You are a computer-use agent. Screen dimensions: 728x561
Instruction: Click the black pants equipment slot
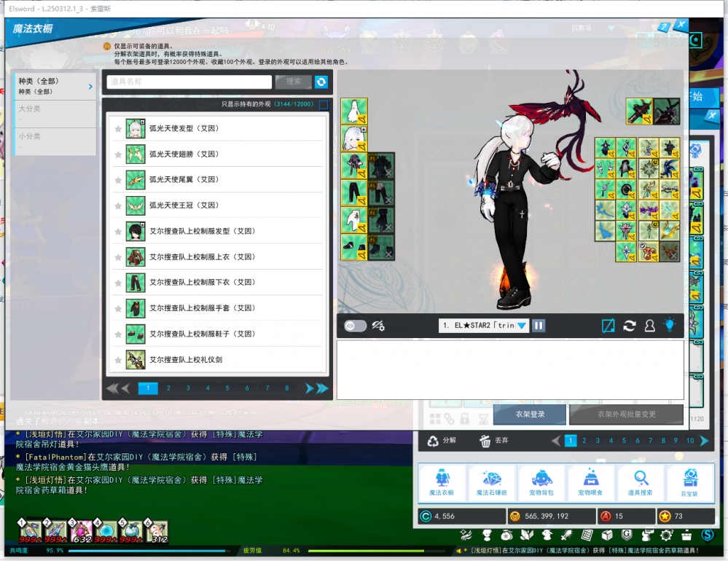[354, 192]
